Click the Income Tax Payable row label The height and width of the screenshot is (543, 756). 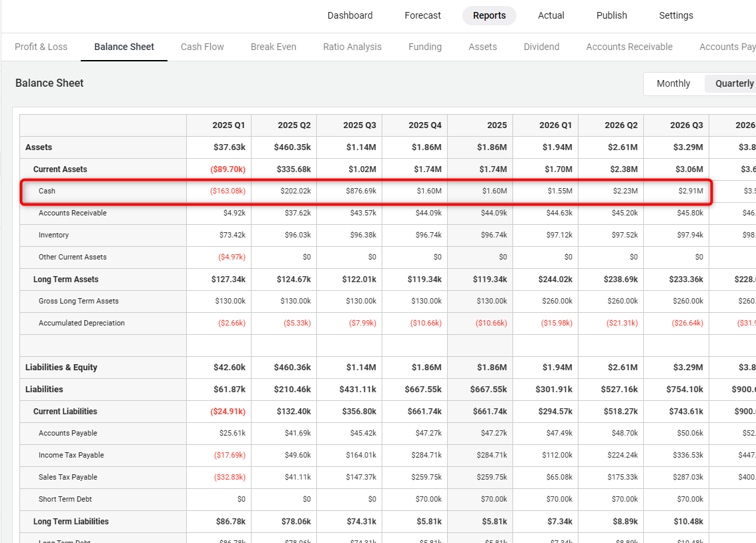pos(71,455)
